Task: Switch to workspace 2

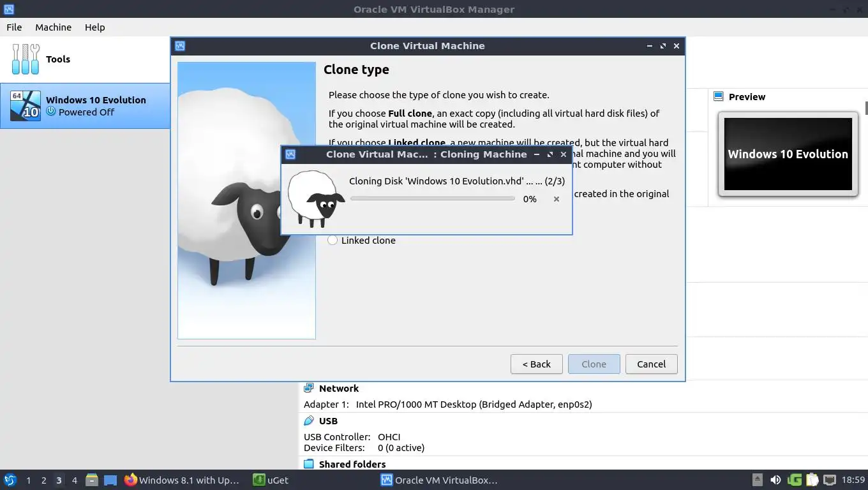Action: pos(43,480)
